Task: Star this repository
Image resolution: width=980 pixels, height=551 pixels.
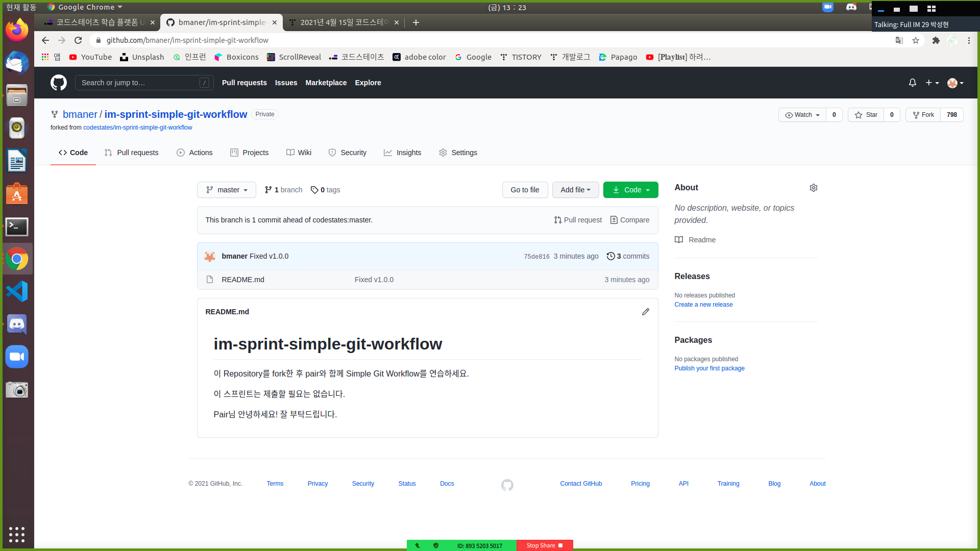Action: coord(866,115)
